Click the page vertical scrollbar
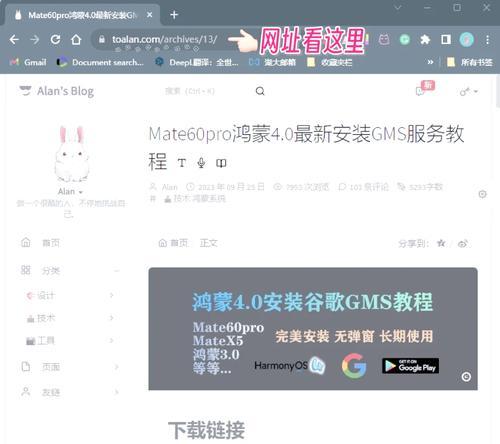This screenshot has height=444, width=500. (x=497, y=91)
